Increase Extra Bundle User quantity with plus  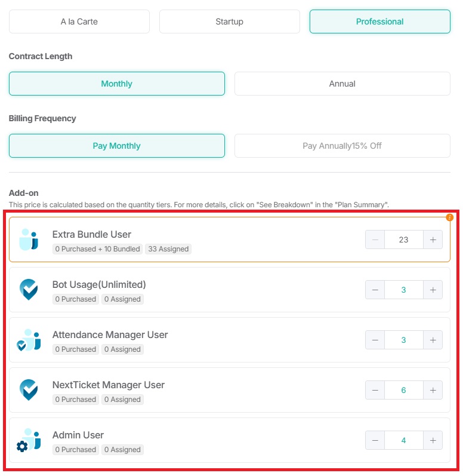point(433,239)
